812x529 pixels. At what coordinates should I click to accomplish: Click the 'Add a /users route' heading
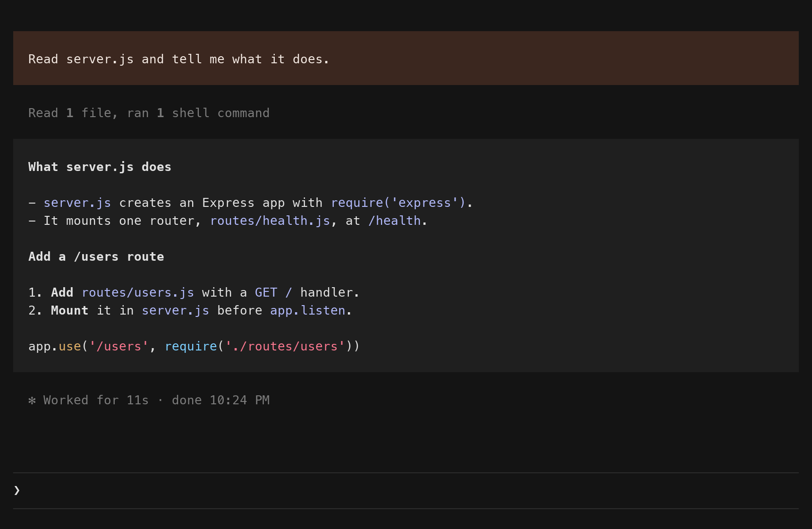96,256
